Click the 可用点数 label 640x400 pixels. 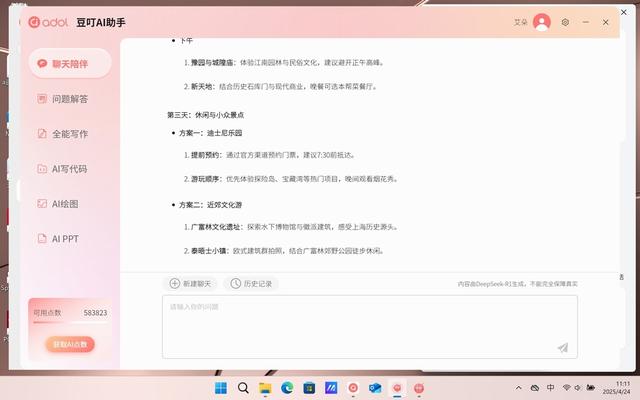coord(47,313)
